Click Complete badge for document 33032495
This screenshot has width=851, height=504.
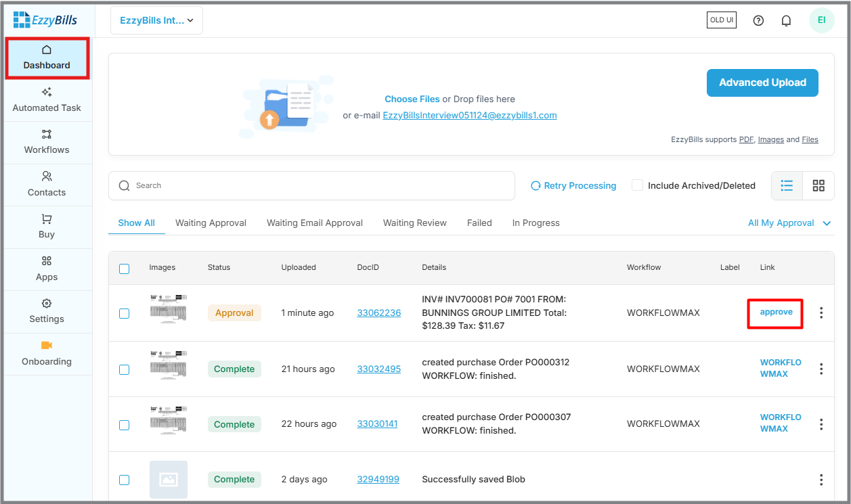coord(234,369)
